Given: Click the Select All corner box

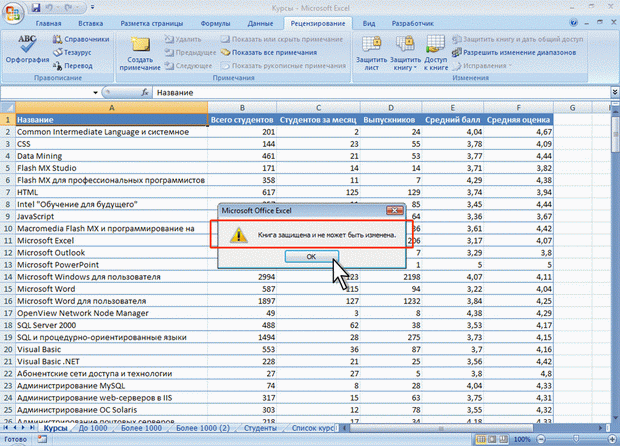Looking at the screenshot, I should click(x=8, y=108).
